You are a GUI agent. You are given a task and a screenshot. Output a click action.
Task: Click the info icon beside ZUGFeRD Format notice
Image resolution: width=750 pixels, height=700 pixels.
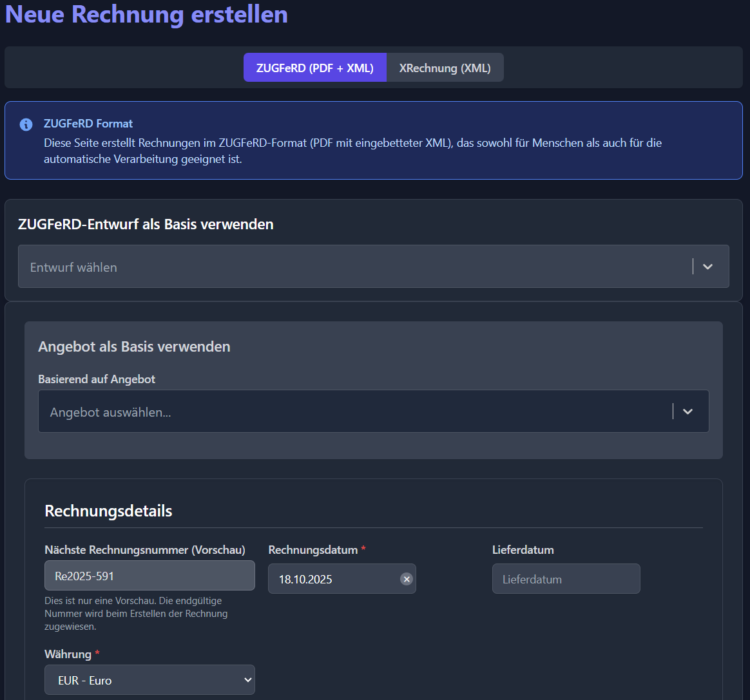[x=26, y=124]
